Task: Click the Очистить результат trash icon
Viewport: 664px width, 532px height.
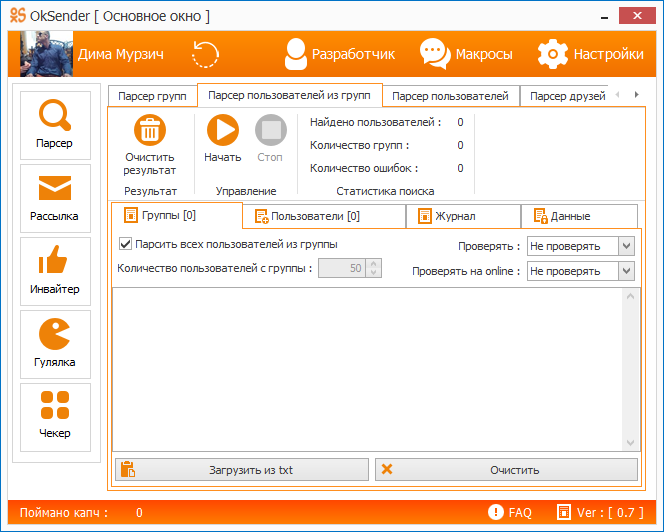Action: point(149,130)
